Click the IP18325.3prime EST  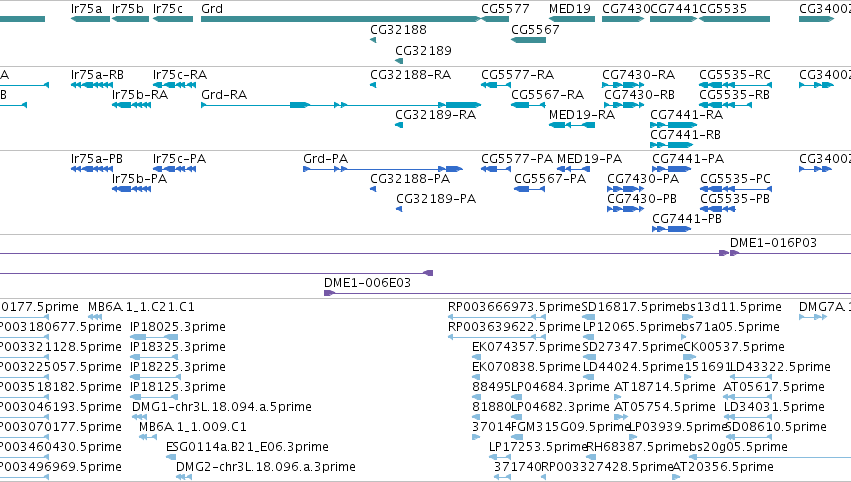click(x=154, y=357)
